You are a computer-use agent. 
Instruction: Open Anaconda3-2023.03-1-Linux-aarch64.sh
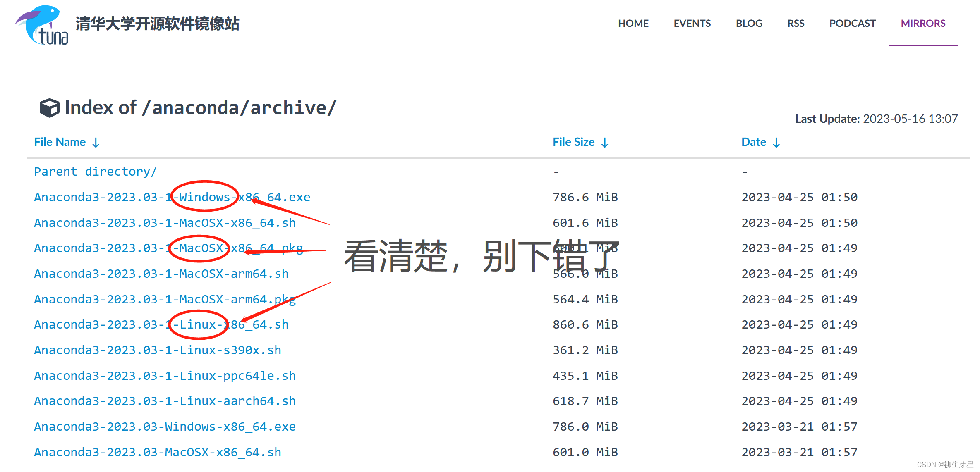tap(165, 400)
